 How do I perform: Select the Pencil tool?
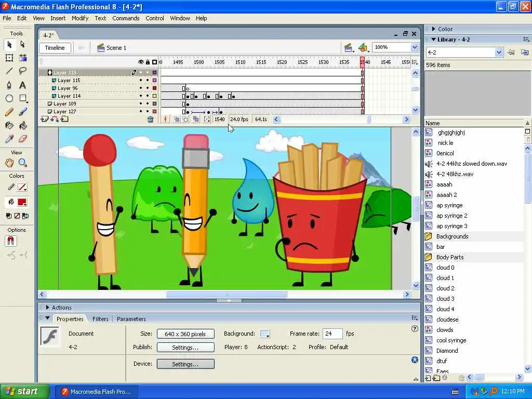(9, 112)
